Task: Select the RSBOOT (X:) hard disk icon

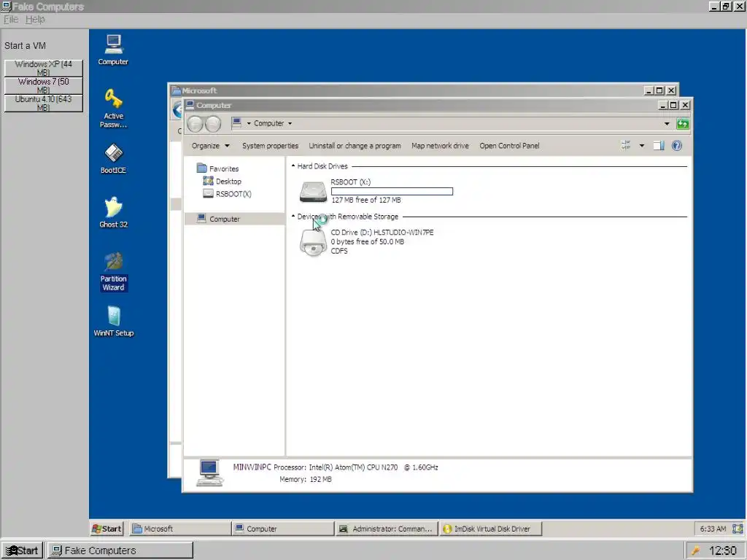Action: click(313, 192)
